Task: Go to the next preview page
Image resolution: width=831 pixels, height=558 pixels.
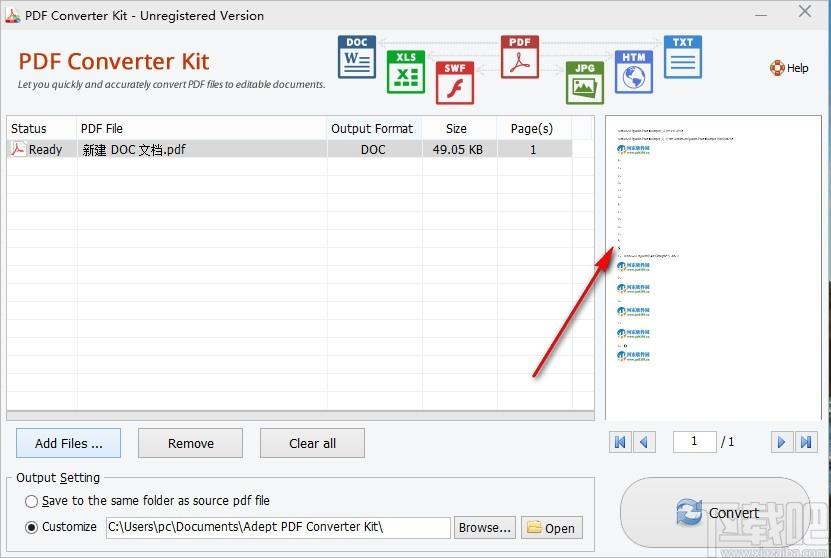Action: click(x=782, y=441)
